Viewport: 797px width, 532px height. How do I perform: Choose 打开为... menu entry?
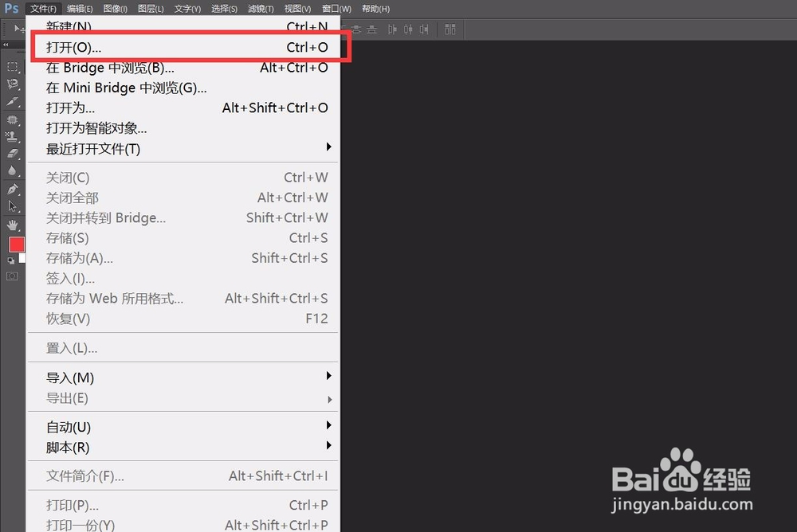[x=183, y=108]
